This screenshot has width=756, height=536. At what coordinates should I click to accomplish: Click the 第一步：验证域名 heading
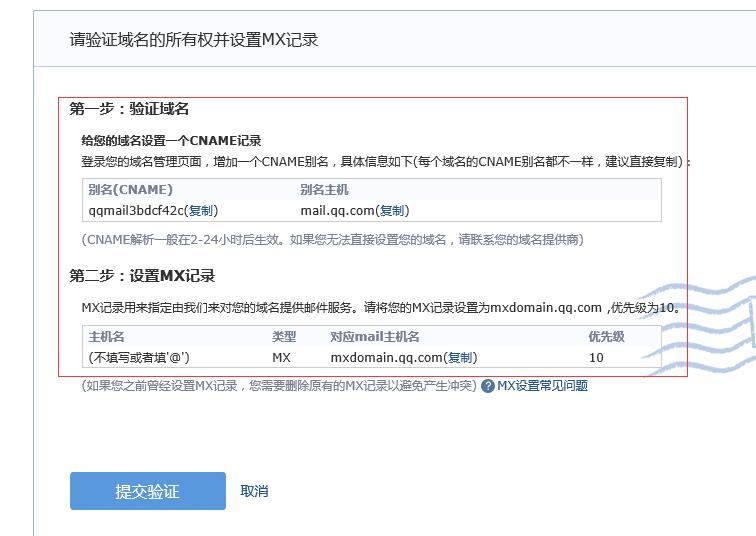point(129,109)
